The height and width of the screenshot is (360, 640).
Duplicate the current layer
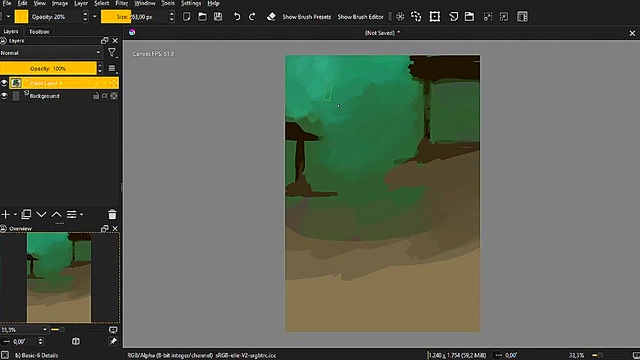coord(26,214)
